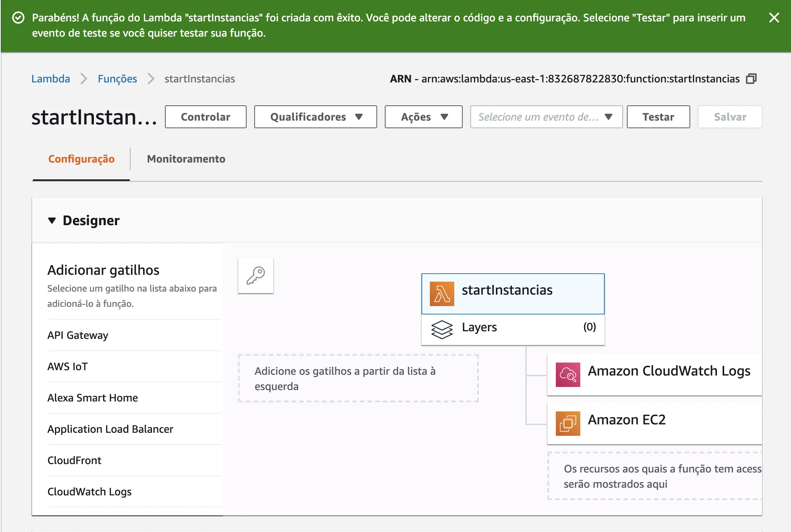The height and width of the screenshot is (532, 791).
Task: Click the 'Os recursos aos quais' placeholder text
Action: tap(662, 476)
